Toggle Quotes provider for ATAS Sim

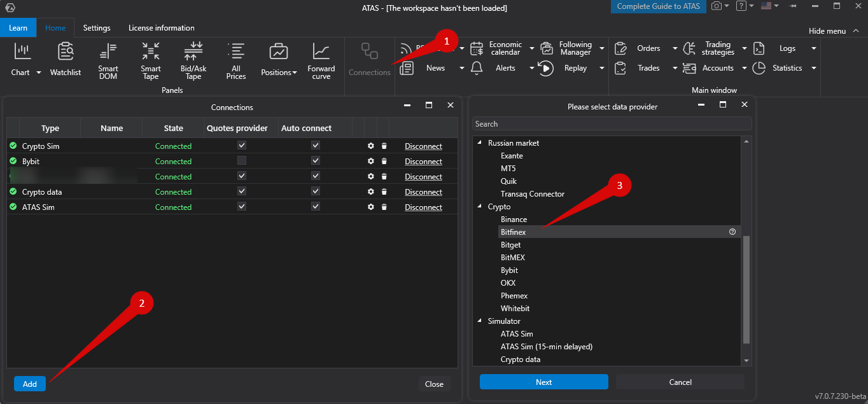coord(242,206)
